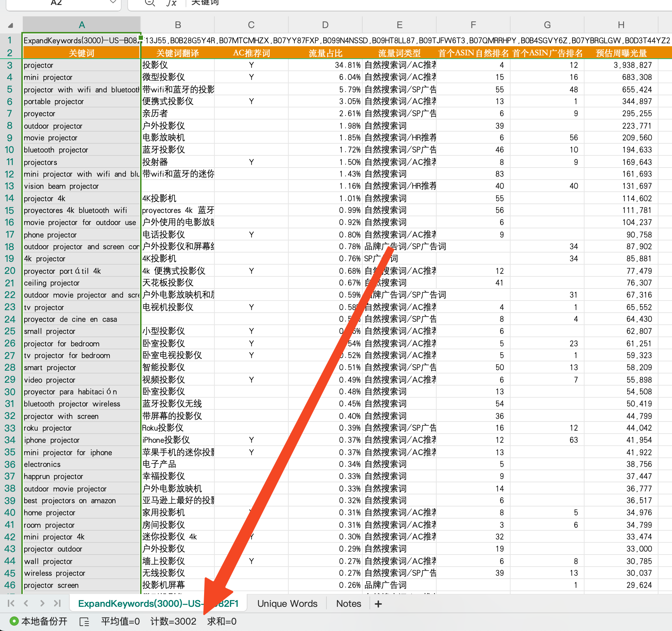Click the 'wireless projector' keyword cell
Viewport: 672px width, 631px height.
coord(82,573)
